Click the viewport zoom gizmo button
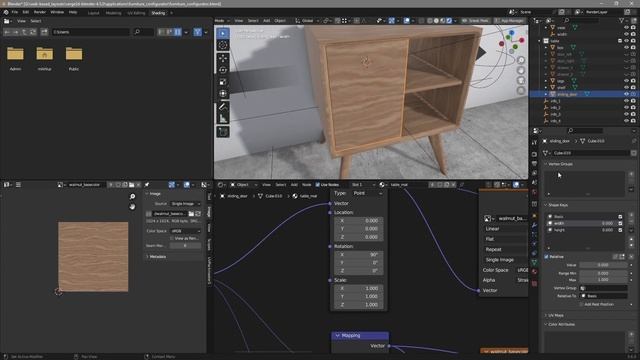 pyautogui.click(x=521, y=60)
